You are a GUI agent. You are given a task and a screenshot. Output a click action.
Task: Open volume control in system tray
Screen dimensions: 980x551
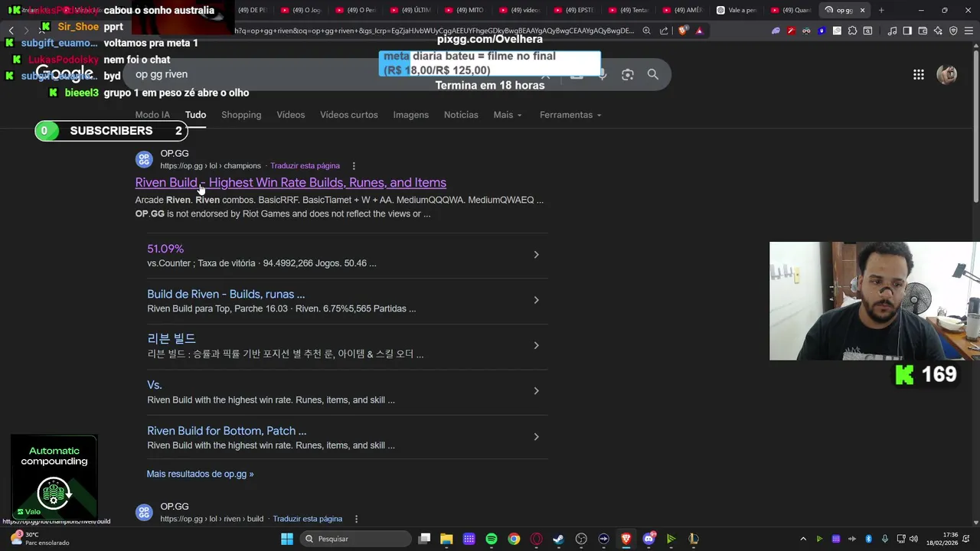pyautogui.click(x=913, y=539)
